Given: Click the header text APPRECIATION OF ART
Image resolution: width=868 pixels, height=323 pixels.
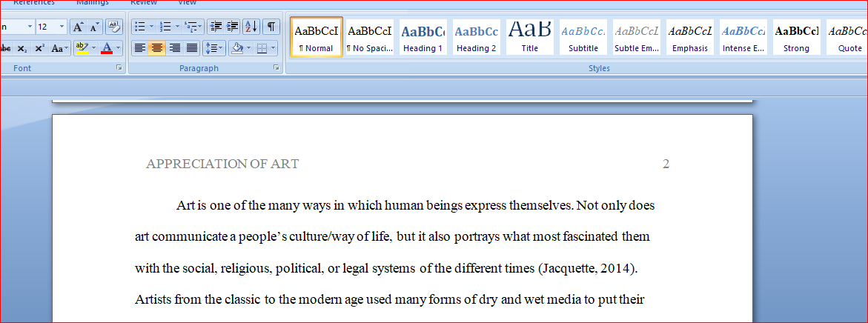Looking at the screenshot, I should tap(222, 164).
